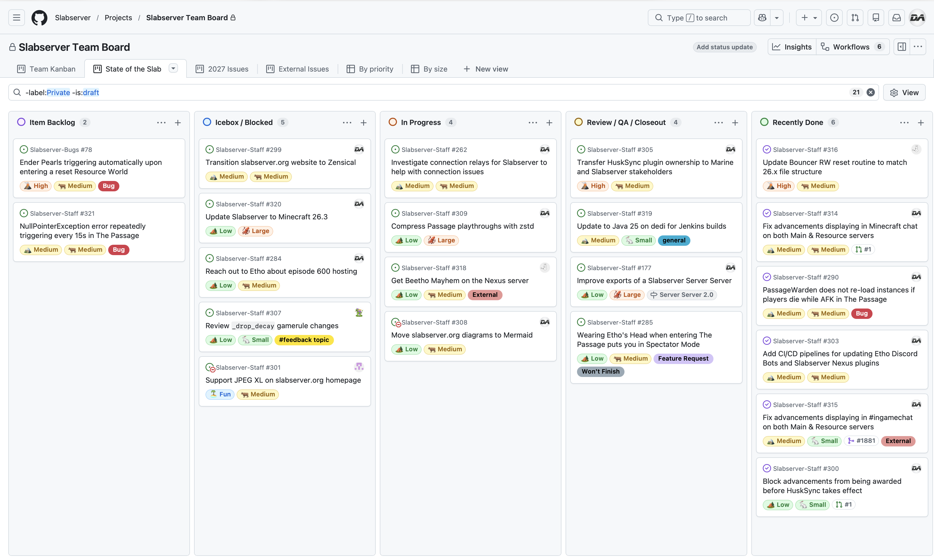Go to GitHub home via Octocat logo

(39, 18)
